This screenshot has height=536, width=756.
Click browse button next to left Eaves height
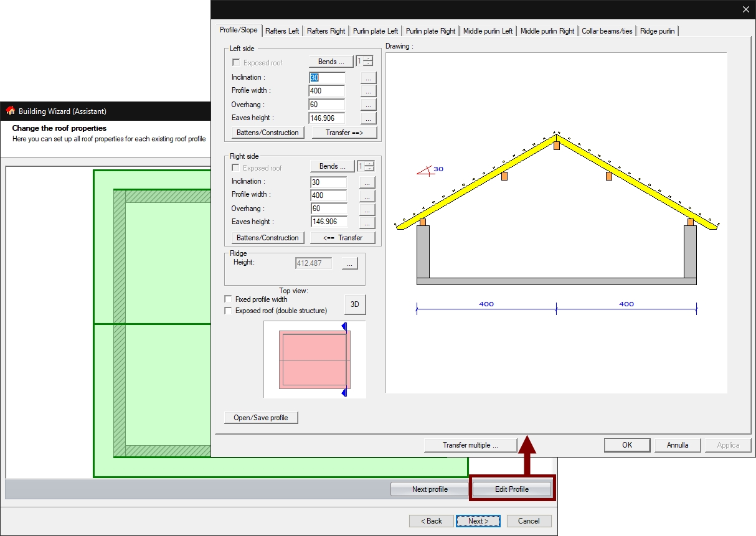368,118
